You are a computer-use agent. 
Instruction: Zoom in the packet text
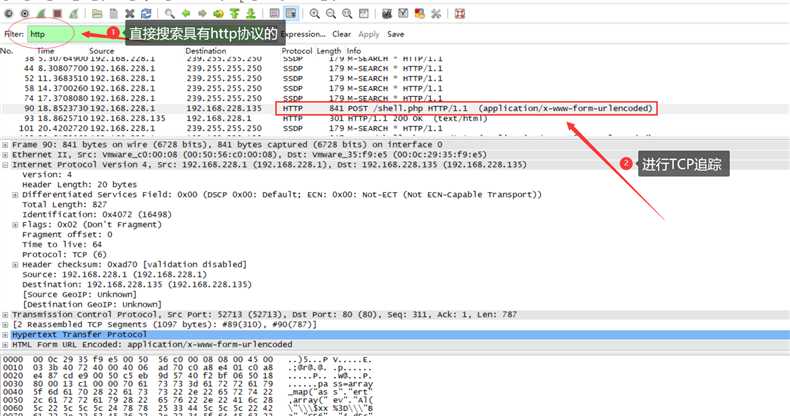click(314, 14)
